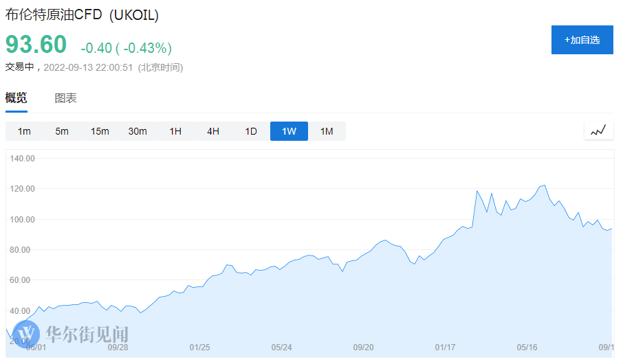The width and height of the screenshot is (623, 364).
Task: Select the 5m timeframe
Action: pos(62,131)
